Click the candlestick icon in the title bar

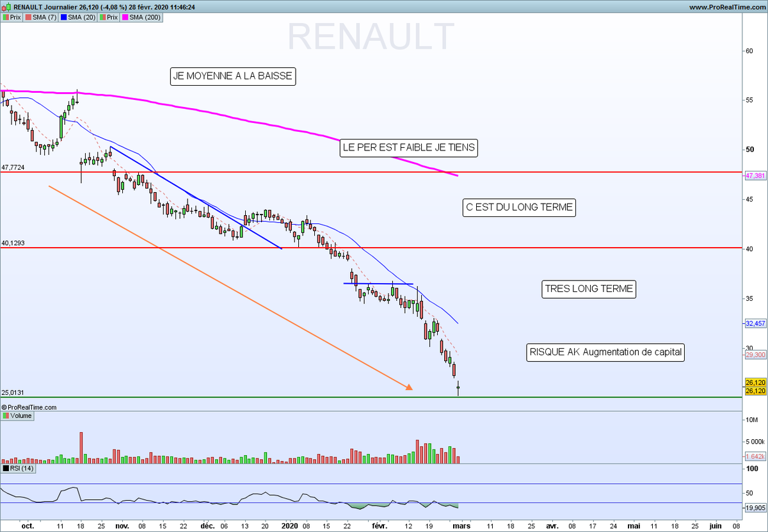6,7
